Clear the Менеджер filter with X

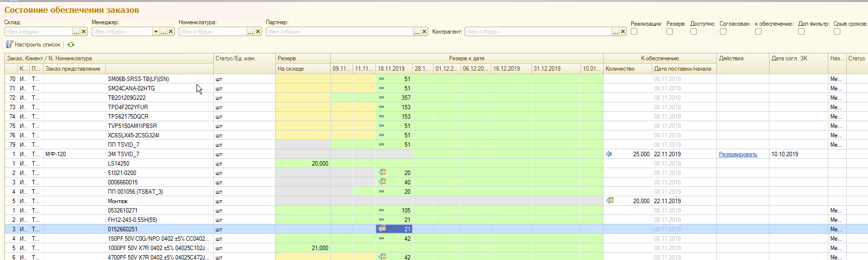click(x=171, y=32)
